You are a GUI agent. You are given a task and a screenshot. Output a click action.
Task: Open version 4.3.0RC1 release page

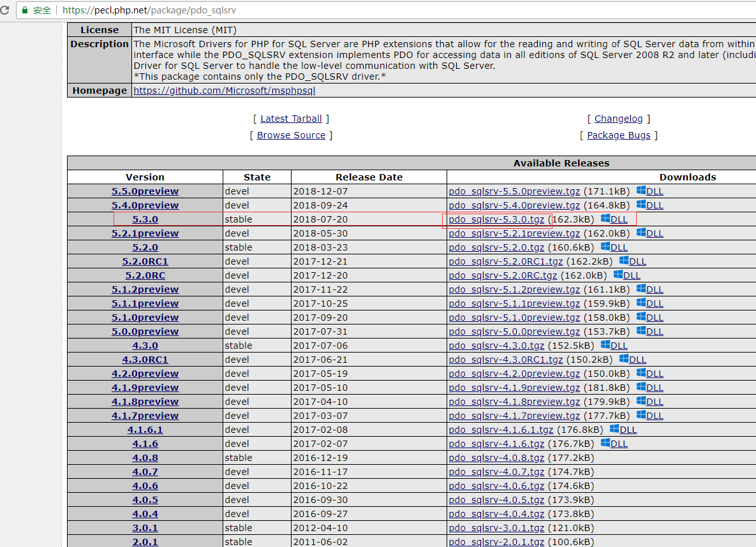145,359
